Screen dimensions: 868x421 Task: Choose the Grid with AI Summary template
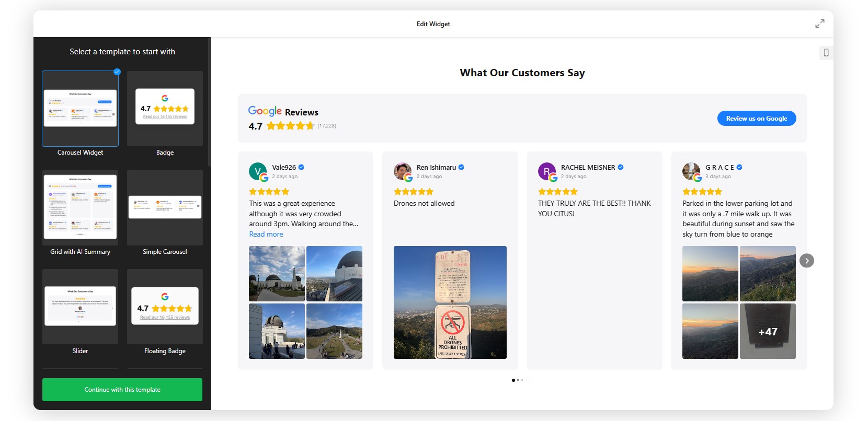coord(80,208)
